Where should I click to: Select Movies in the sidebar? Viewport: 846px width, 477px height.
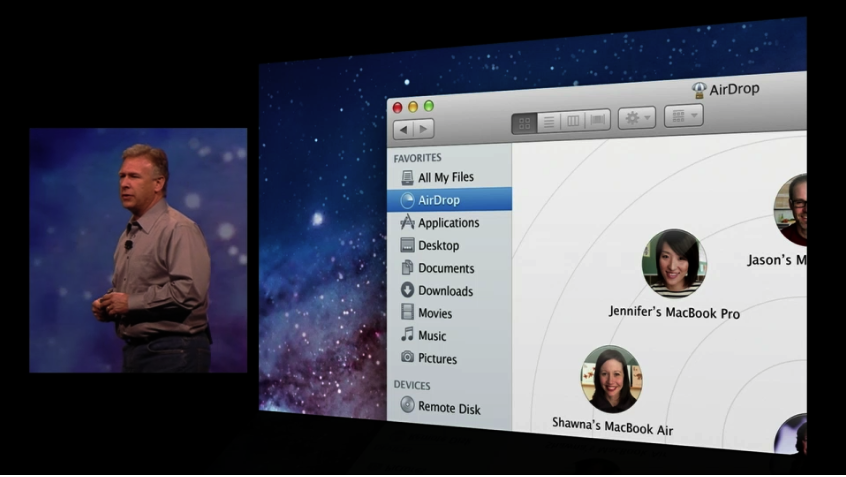pos(449,313)
